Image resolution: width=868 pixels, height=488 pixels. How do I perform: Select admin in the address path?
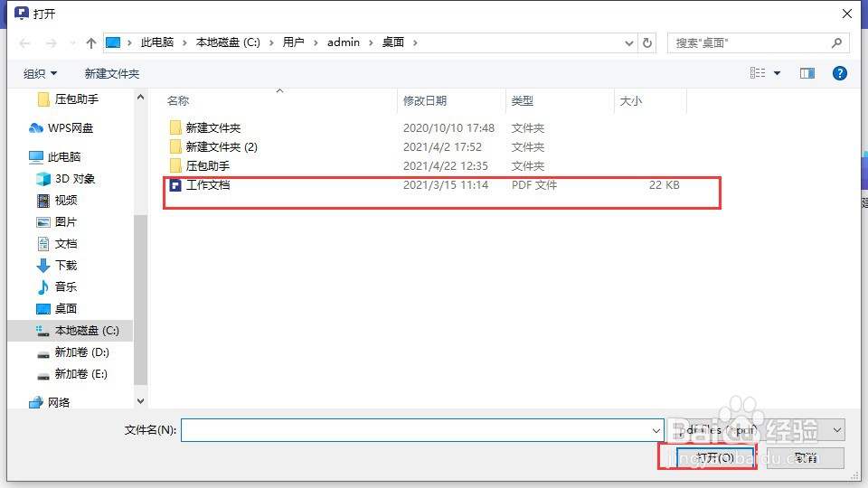344,42
